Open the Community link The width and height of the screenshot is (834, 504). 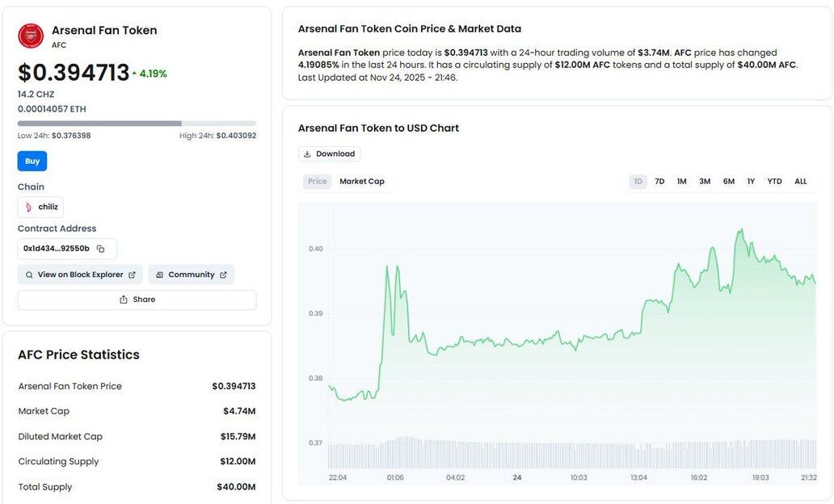click(x=191, y=275)
